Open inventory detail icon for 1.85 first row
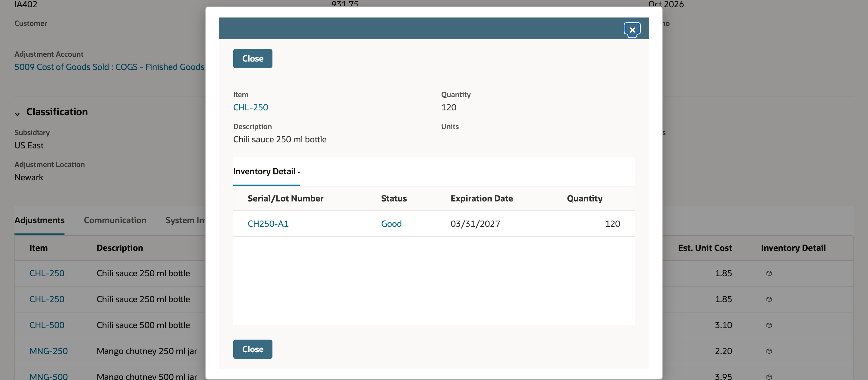This screenshot has width=868, height=380. (x=769, y=273)
